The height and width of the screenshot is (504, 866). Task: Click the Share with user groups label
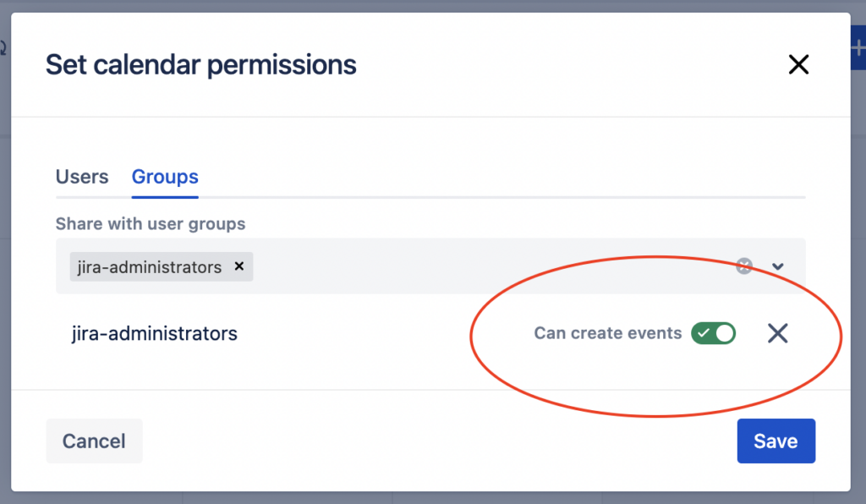click(151, 223)
